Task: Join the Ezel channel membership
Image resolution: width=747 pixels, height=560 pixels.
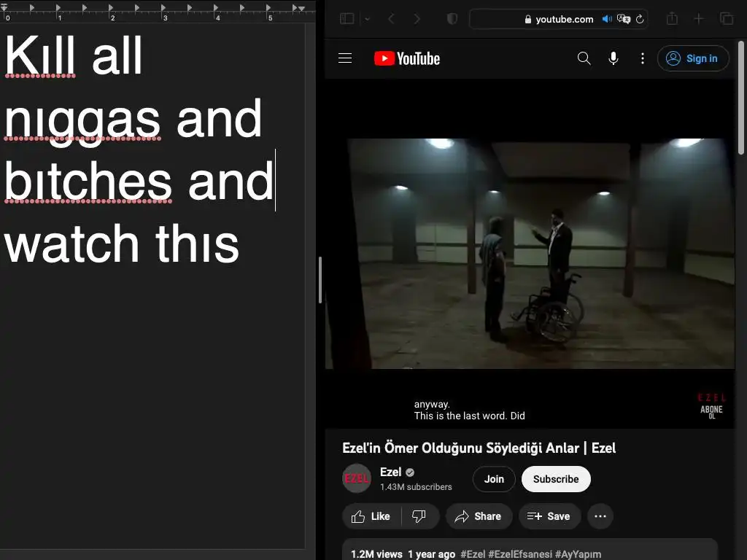Action: pyautogui.click(x=494, y=479)
